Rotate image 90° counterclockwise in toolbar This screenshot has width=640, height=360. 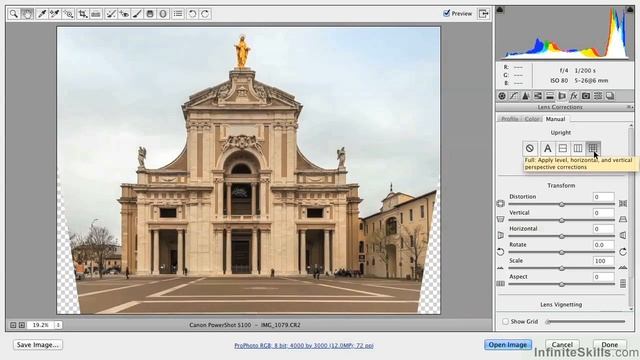[192, 14]
